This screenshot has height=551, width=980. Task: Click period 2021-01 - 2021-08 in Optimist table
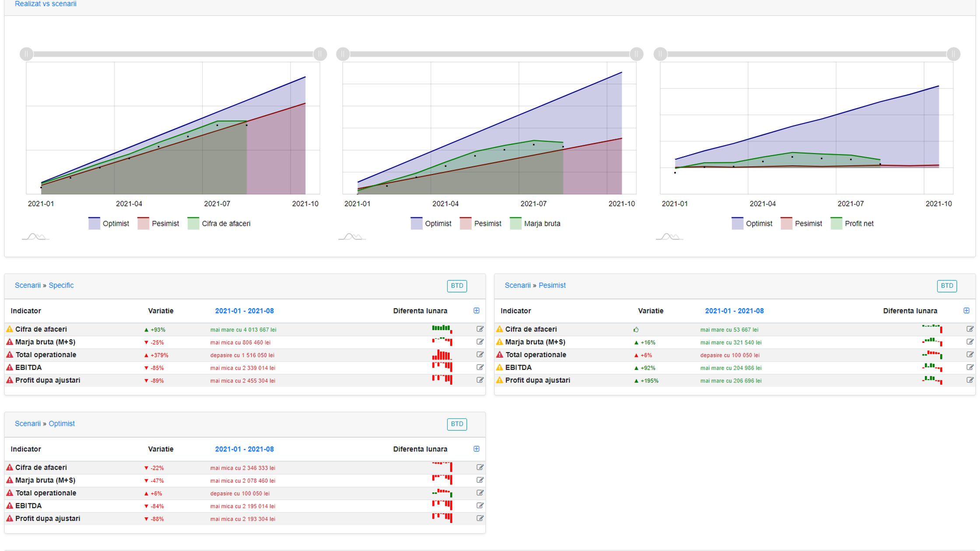point(245,449)
